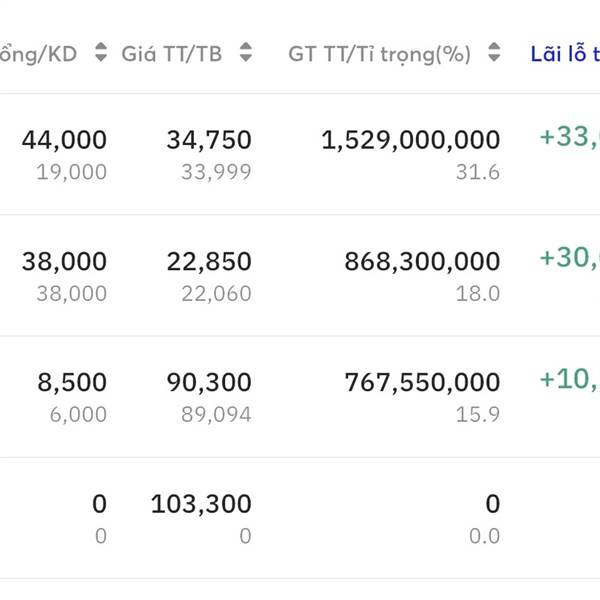Click the market price 103,300 in last row
The image size is (600, 600).
(x=201, y=504)
